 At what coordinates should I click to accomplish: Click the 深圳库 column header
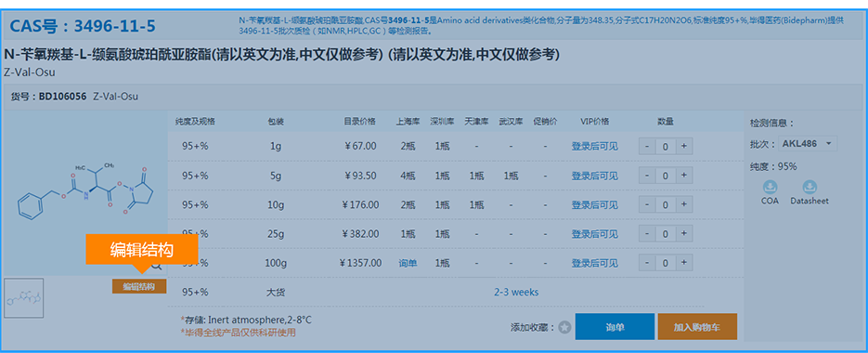tap(442, 122)
